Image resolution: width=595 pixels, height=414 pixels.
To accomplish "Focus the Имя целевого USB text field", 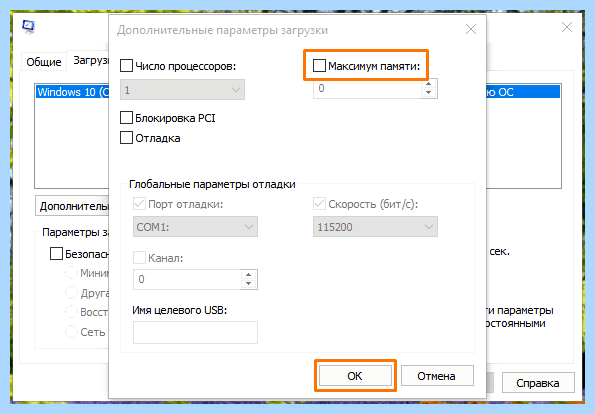I will click(195, 332).
